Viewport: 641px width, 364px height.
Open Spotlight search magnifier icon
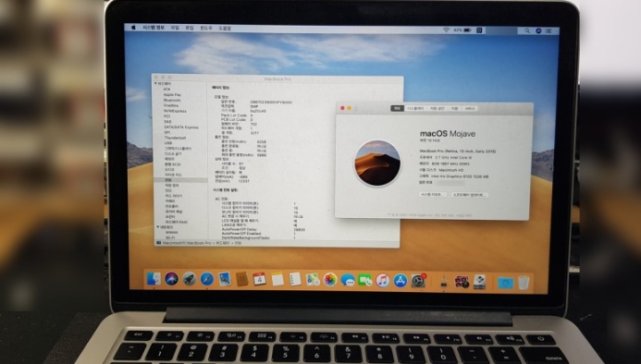pos(527,30)
